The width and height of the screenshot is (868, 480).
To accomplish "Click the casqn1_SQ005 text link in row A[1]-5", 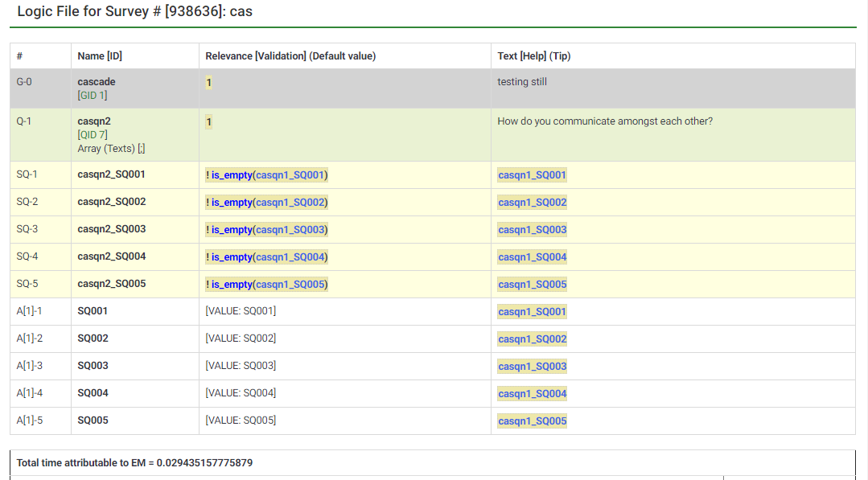I will 532,421.
